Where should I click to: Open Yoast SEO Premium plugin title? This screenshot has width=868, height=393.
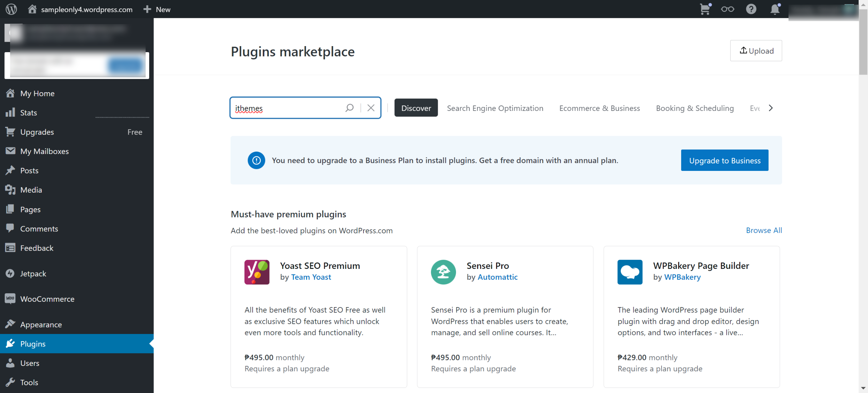coord(320,266)
